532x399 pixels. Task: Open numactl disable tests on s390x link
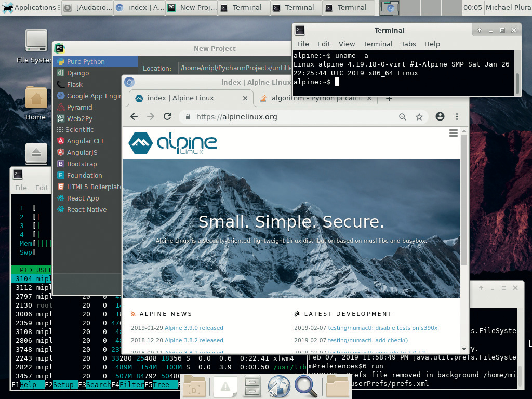coord(383,328)
